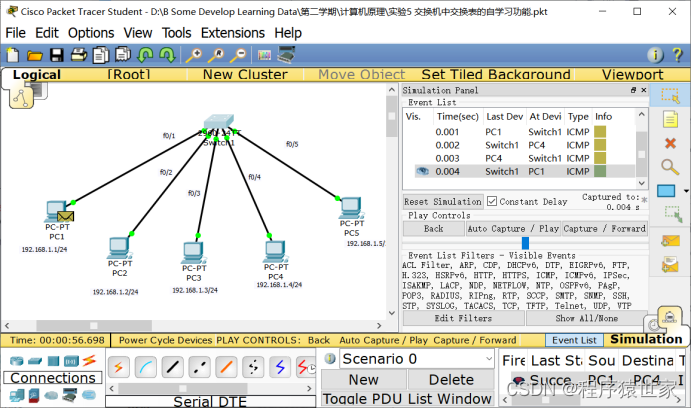
Task: Open the Extensions menu
Action: tap(233, 33)
